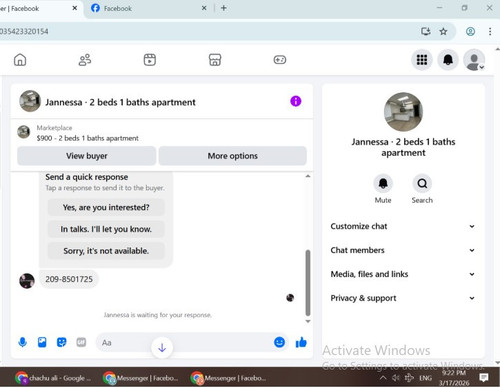Image resolution: width=500 pixels, height=388 pixels.
Task: Click the $900 - 2 beds 1 baths apartment listing text
Action: pos(88,138)
